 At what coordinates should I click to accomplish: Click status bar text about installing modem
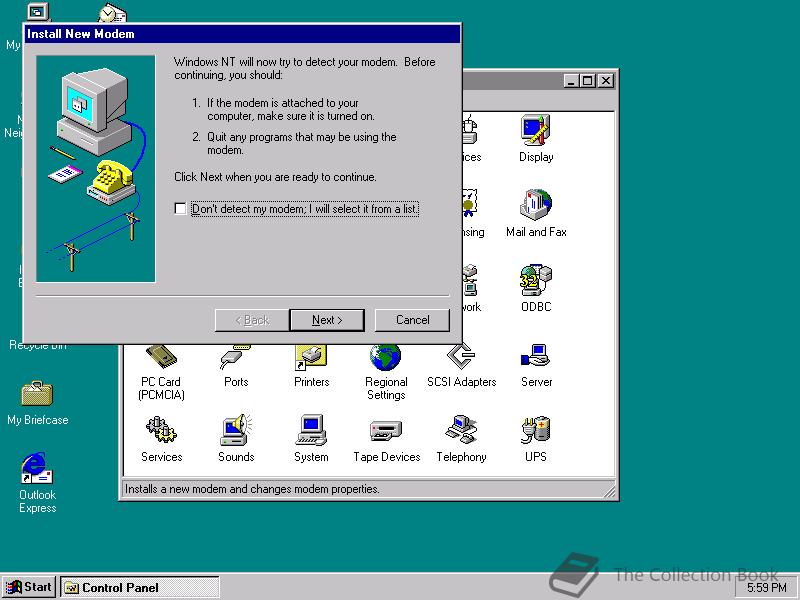(252, 489)
